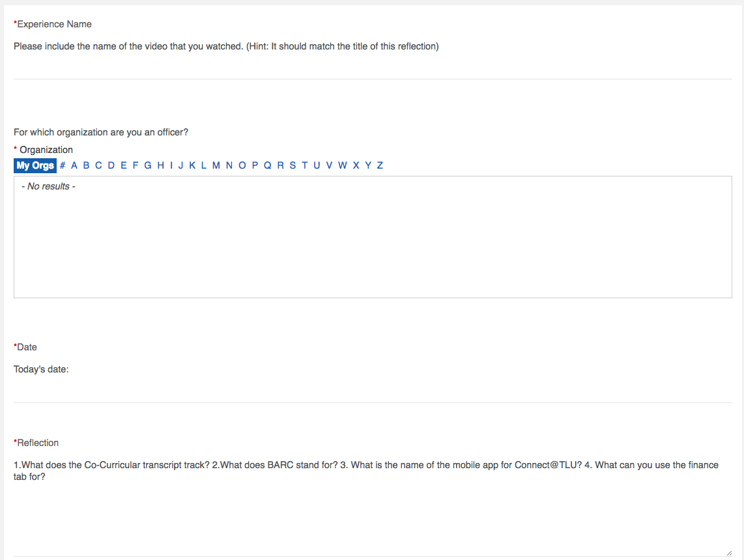Click the organization results list box
744x560 pixels.
pyautogui.click(x=373, y=237)
